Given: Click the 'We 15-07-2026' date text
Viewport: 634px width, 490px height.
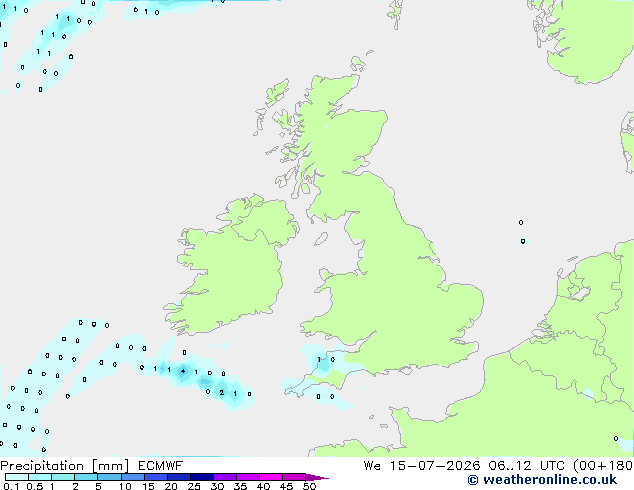Looking at the screenshot, I should [422, 466].
